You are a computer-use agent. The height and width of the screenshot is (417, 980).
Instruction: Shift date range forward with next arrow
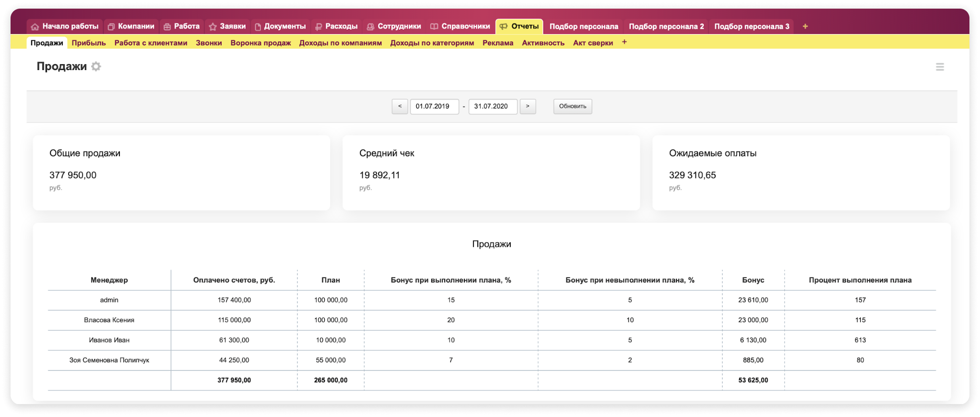tap(528, 106)
